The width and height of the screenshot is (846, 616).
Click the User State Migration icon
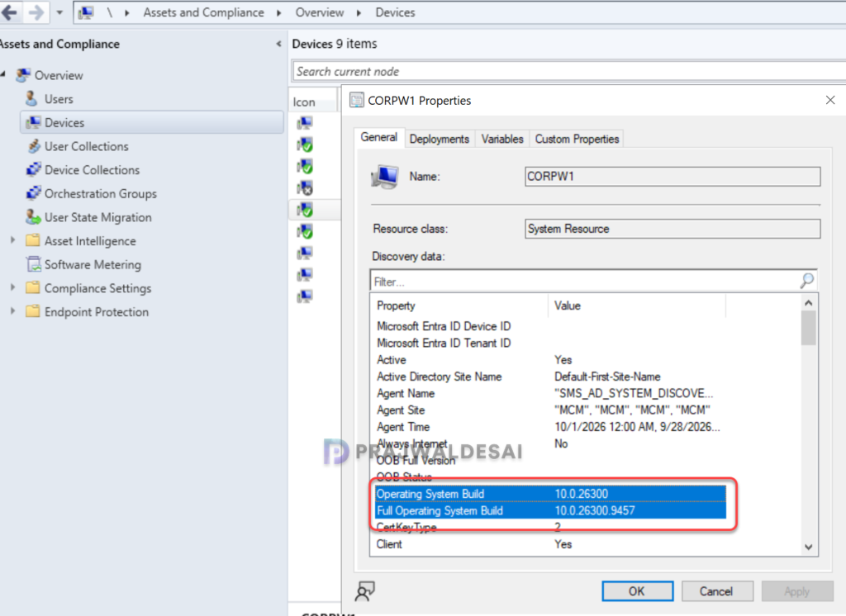[33, 217]
